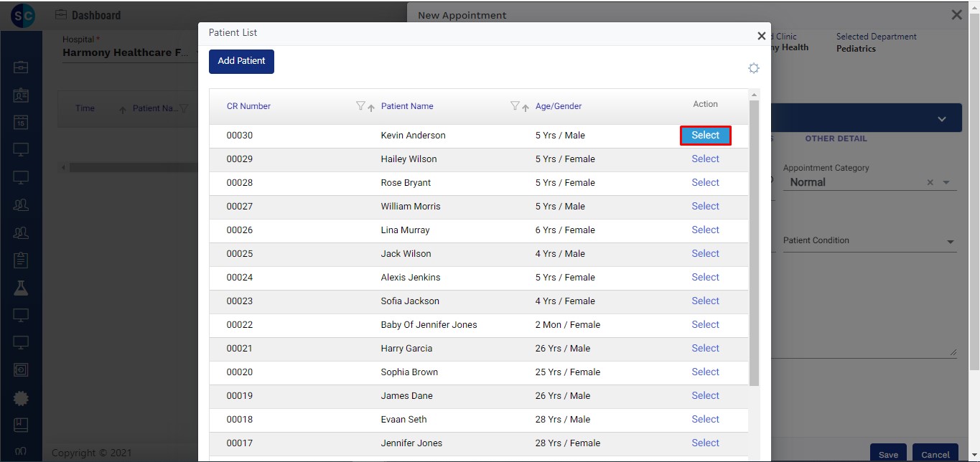This screenshot has width=980, height=462.
Task: Click the Patient List vertical scrollbar
Action: pyautogui.click(x=754, y=244)
